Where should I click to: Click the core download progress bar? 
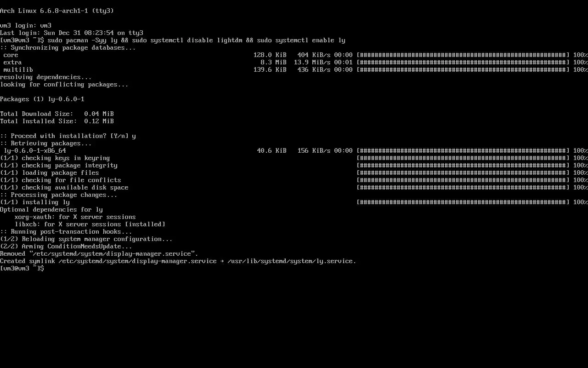463,55
